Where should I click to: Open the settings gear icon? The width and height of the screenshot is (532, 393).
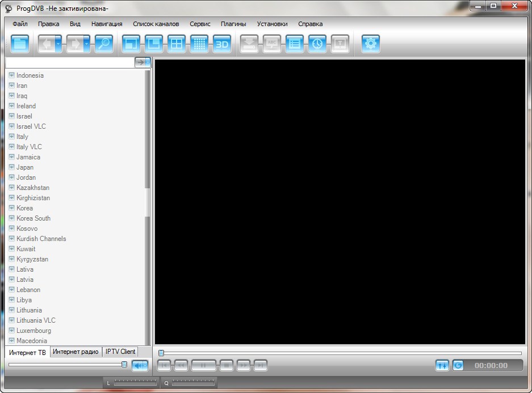click(371, 44)
